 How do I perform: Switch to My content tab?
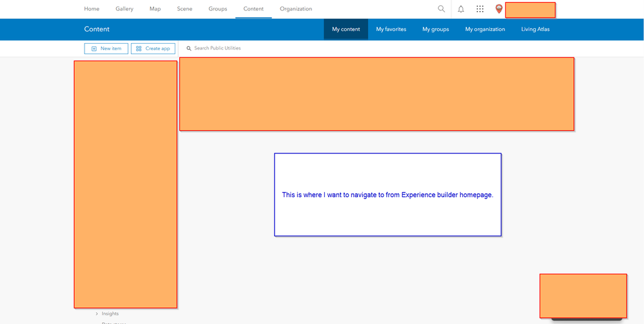(346, 29)
